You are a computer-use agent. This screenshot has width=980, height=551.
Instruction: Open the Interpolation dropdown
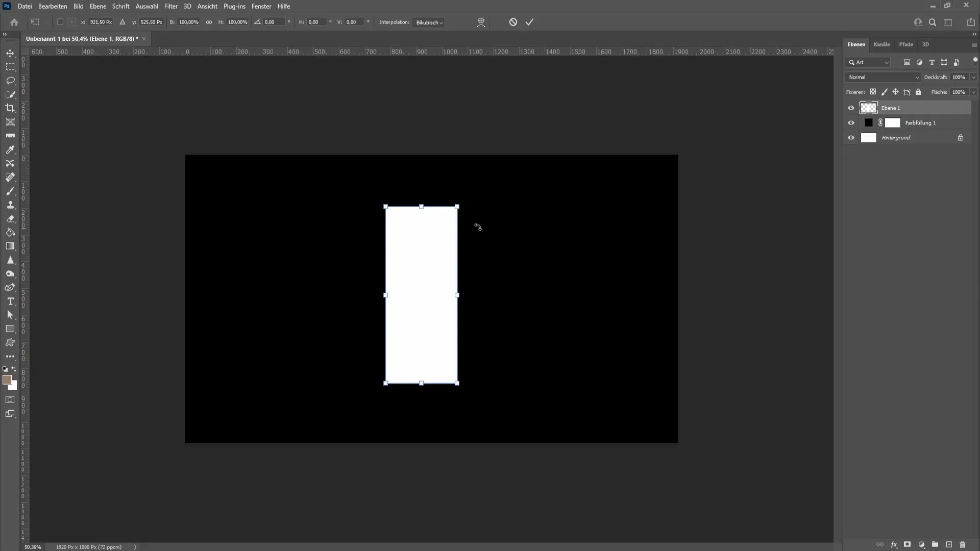pyautogui.click(x=428, y=22)
